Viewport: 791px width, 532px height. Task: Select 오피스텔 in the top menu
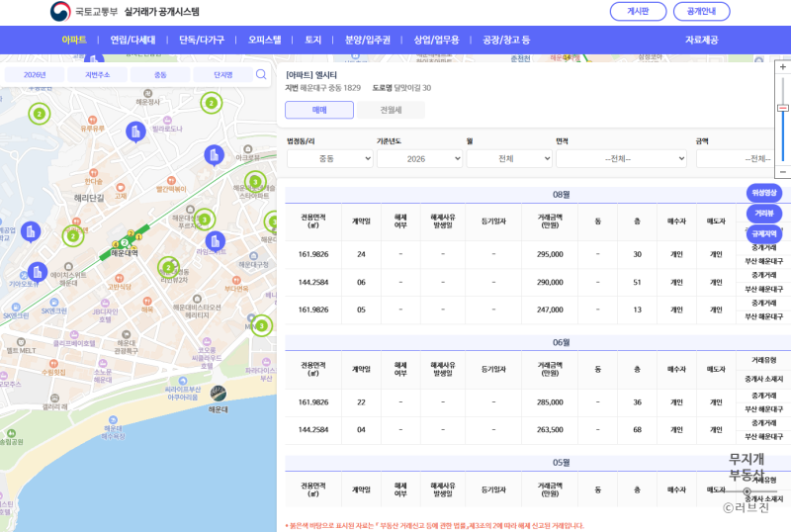point(264,40)
